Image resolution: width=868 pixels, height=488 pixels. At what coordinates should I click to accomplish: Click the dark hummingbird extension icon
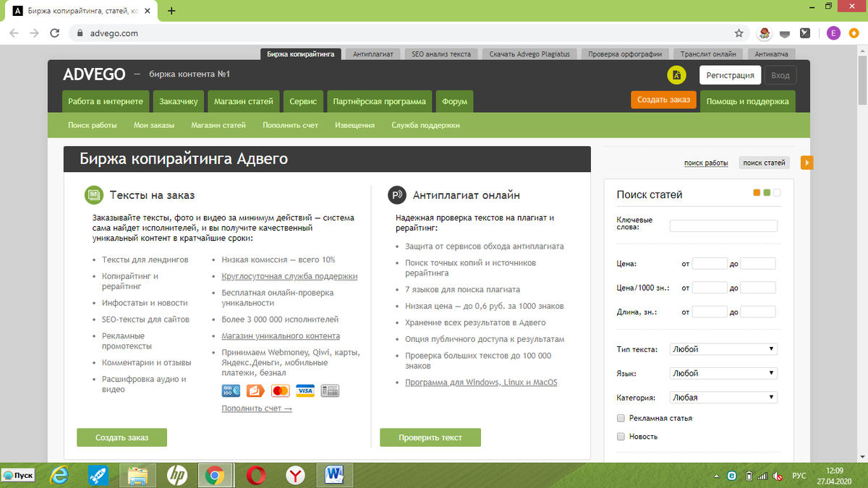coord(805,33)
